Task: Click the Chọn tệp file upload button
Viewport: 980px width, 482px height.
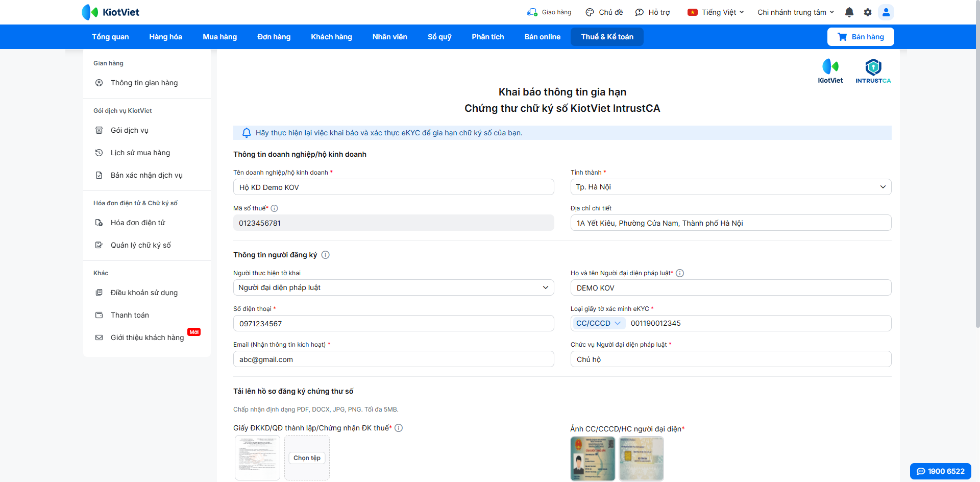Action: coord(307,458)
